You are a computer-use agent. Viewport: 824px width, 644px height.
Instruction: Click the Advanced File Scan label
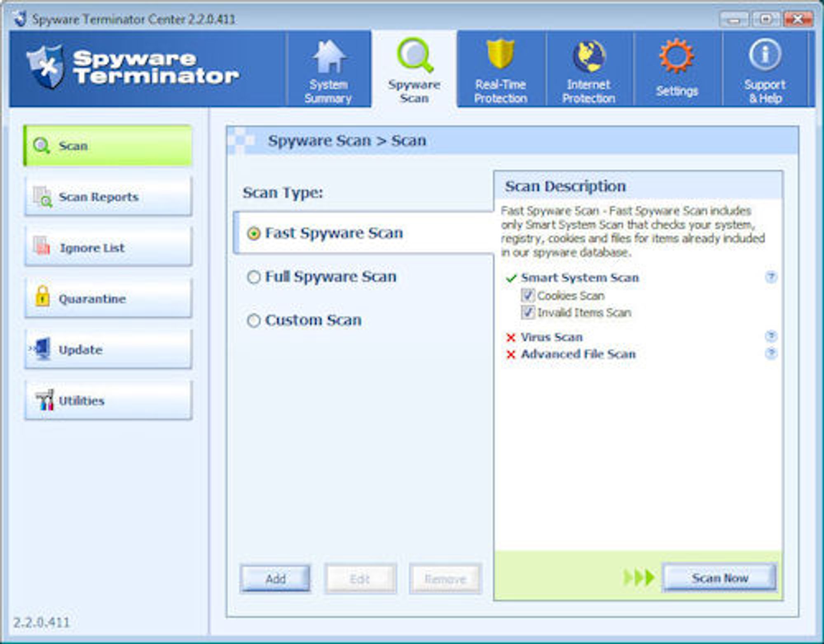[x=578, y=354]
